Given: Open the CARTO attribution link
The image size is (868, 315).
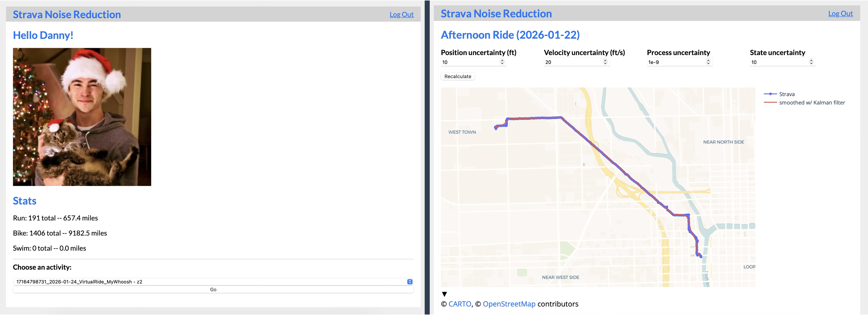Looking at the screenshot, I should 460,304.
